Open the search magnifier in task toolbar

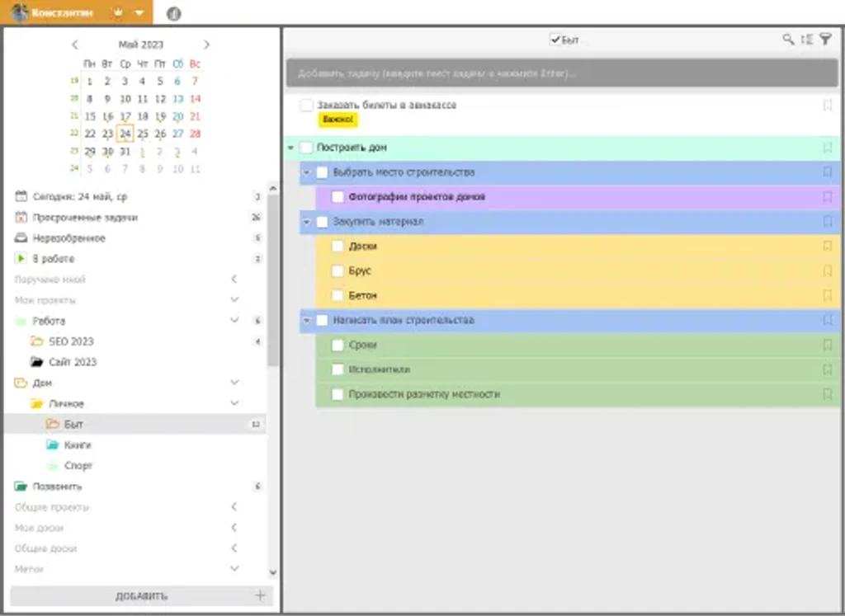[788, 40]
